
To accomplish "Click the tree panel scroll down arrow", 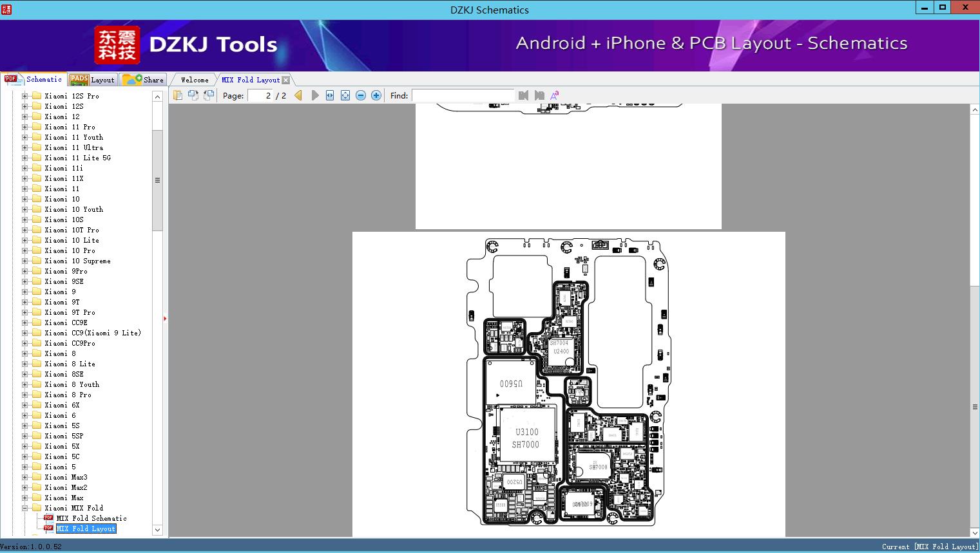I will click(x=157, y=530).
